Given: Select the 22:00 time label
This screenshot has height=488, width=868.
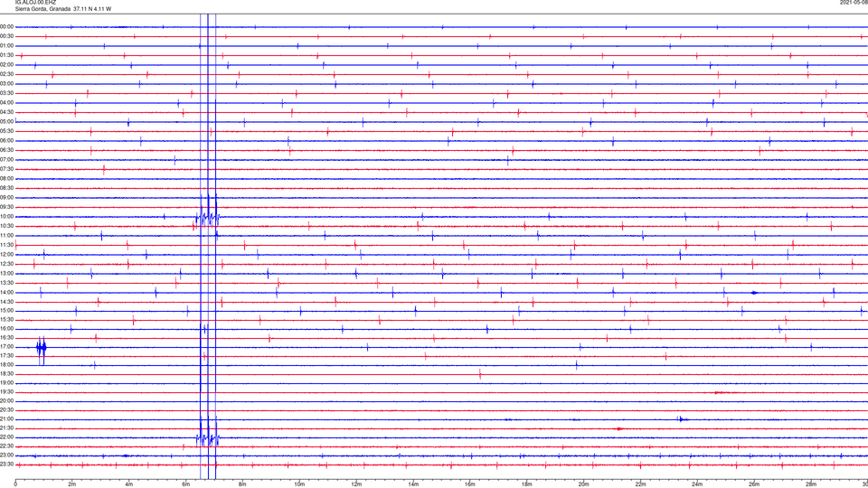Looking at the screenshot, I should (x=7, y=437).
